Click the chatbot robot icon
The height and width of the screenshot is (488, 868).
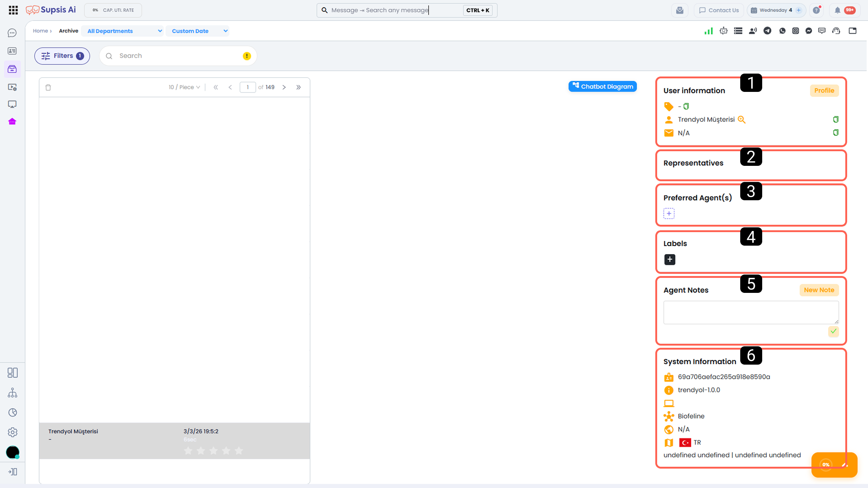coord(723,31)
